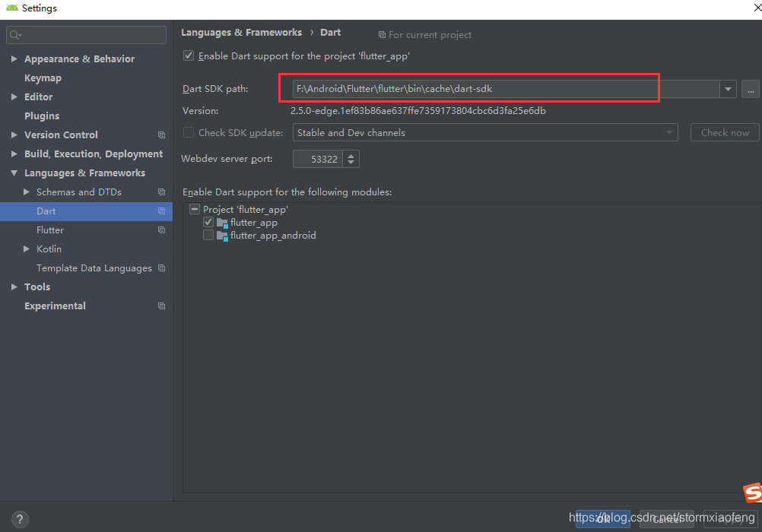Select Plugins in the settings tree

pyautogui.click(x=42, y=116)
